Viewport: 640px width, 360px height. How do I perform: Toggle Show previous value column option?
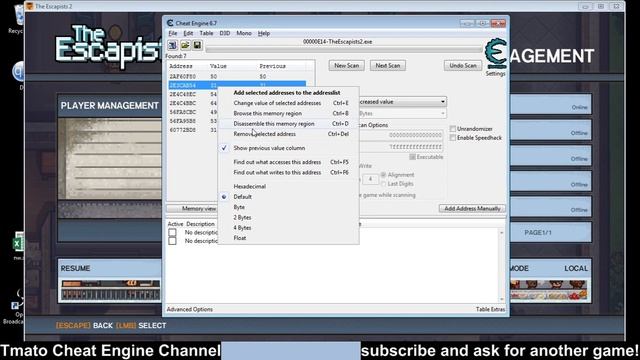[x=289, y=148]
